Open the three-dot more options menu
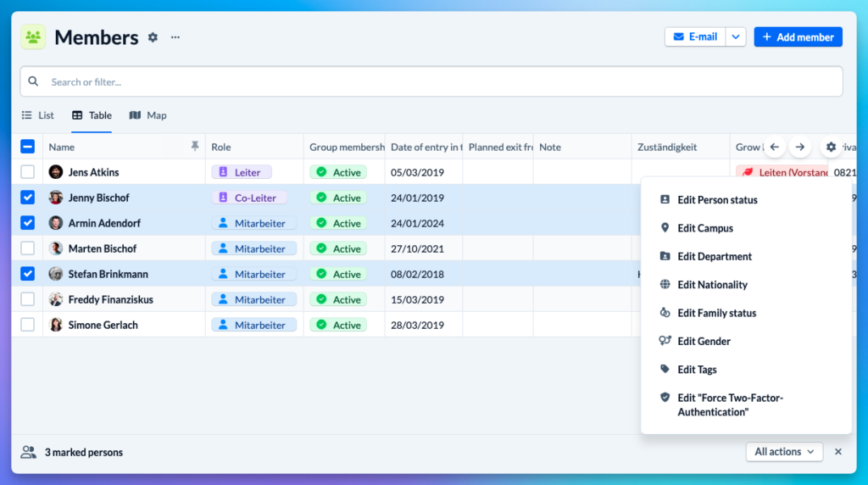The width and height of the screenshot is (868, 485). 175,37
